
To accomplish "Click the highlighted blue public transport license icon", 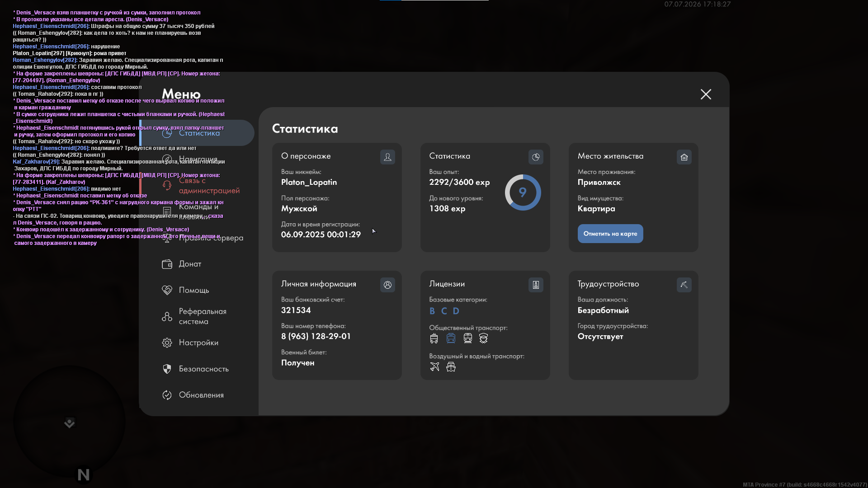I will coord(451,338).
